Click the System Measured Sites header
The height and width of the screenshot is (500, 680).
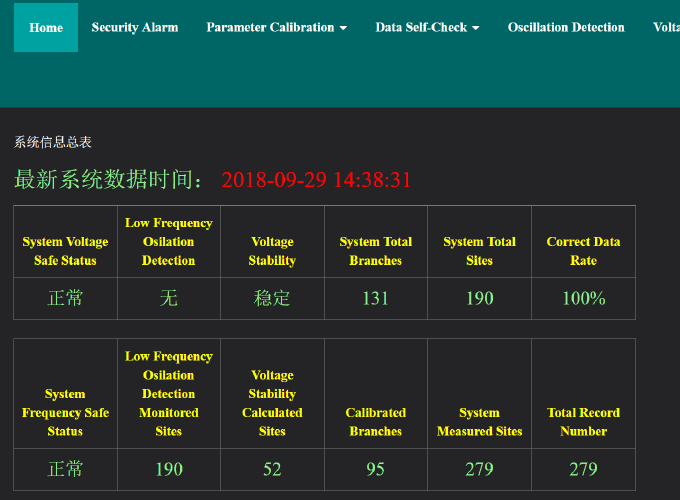point(479,422)
